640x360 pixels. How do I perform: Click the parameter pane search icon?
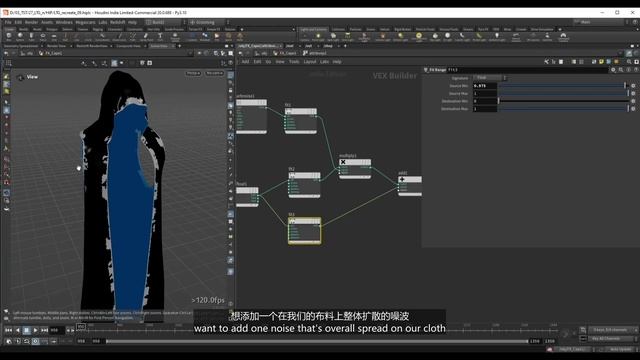(621, 70)
